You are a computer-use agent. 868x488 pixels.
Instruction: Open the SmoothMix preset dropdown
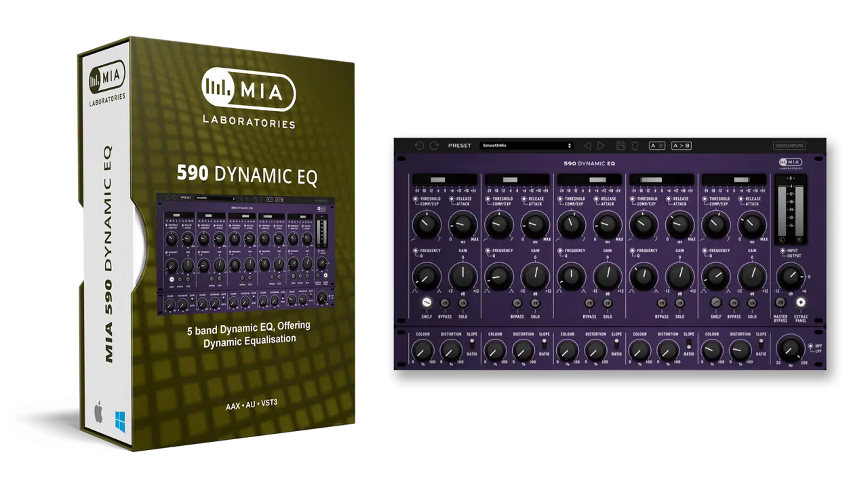526,146
